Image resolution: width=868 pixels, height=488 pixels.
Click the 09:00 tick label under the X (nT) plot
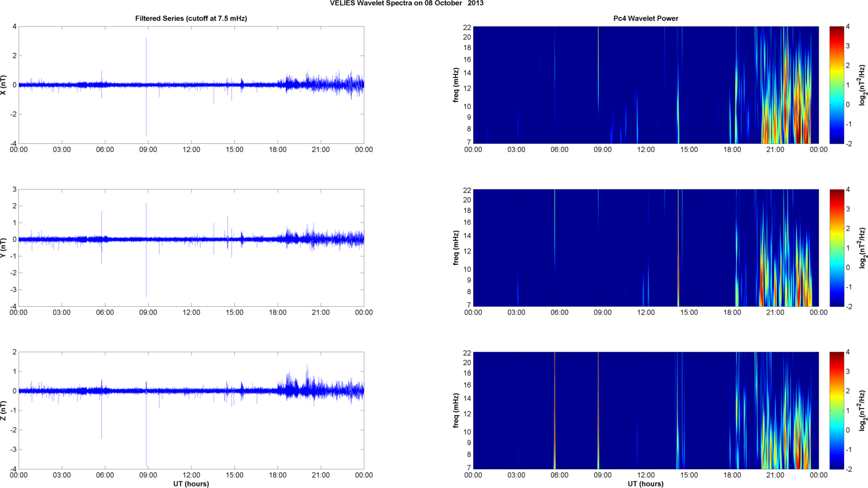pyautogui.click(x=148, y=150)
